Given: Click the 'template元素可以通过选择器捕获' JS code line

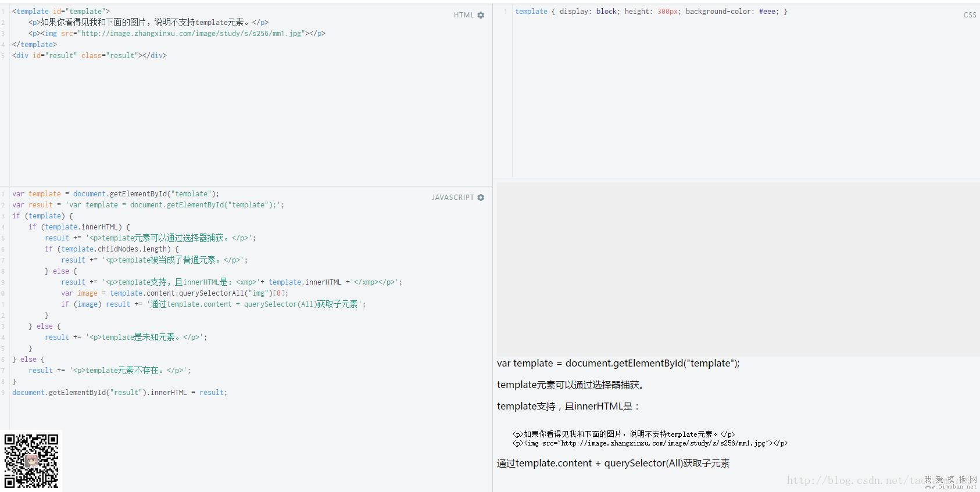Looking at the screenshot, I should click(x=150, y=238).
